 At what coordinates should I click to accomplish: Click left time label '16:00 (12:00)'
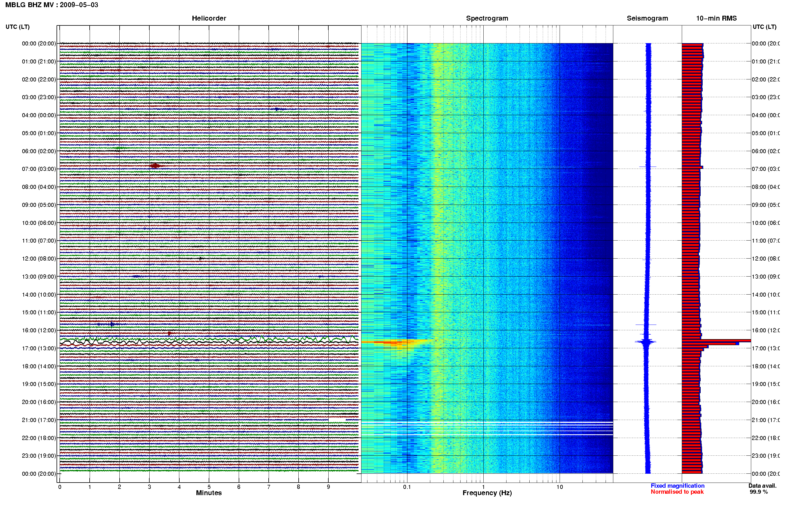coord(39,330)
